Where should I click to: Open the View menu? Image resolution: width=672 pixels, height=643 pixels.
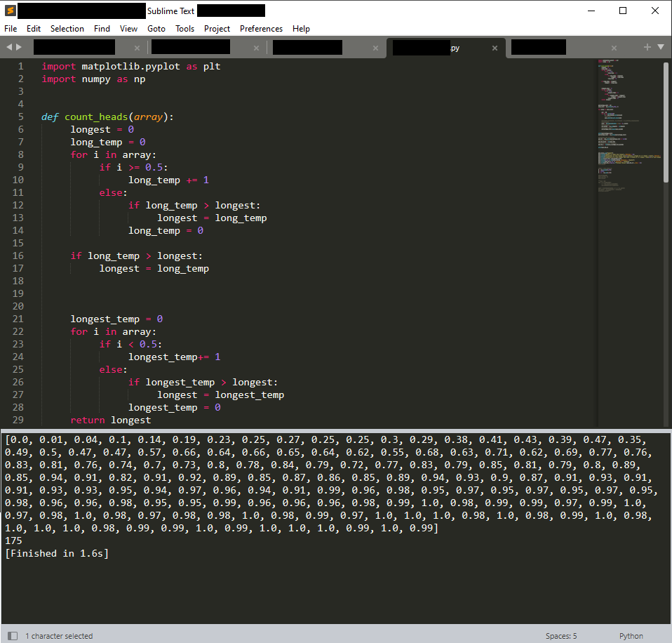(128, 29)
